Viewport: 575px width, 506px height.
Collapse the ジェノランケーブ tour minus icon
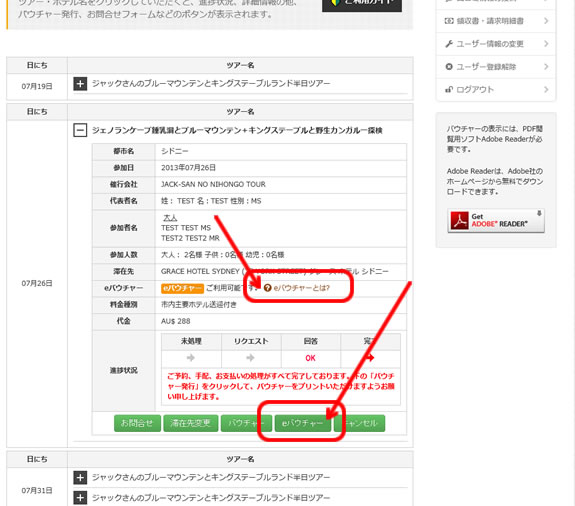80,130
